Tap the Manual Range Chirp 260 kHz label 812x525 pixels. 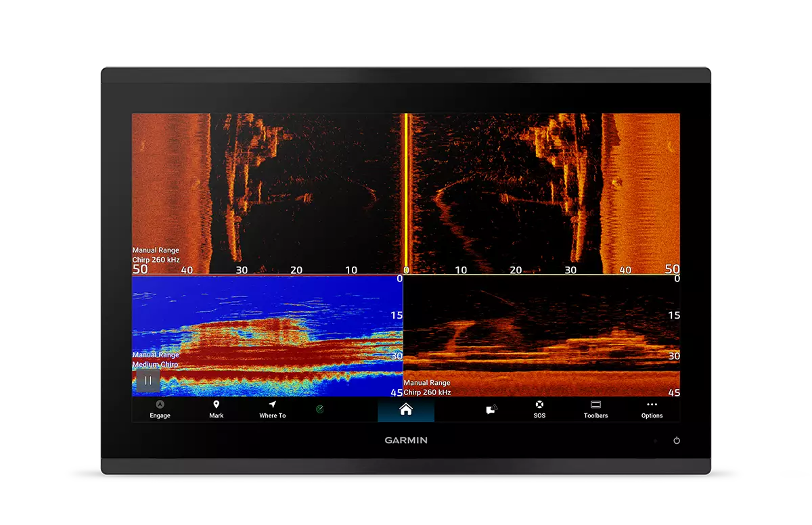156,255
